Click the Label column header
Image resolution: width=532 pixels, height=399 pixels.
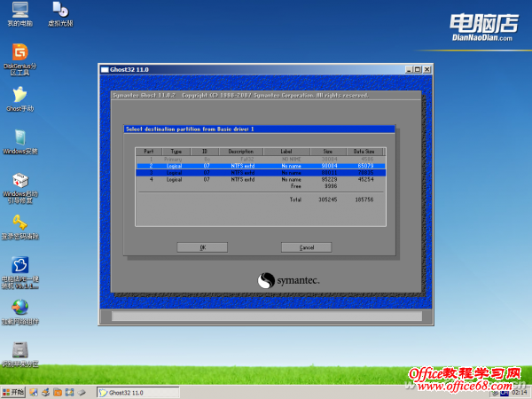tap(286, 152)
